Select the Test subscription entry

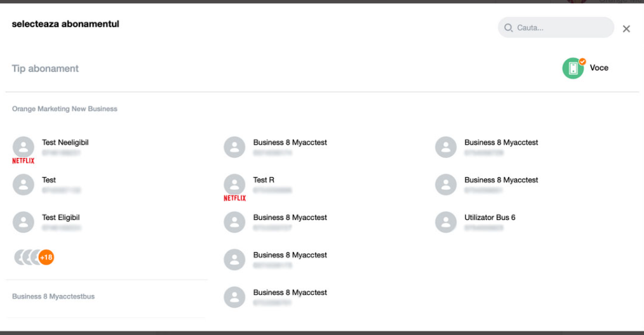pyautogui.click(x=49, y=180)
